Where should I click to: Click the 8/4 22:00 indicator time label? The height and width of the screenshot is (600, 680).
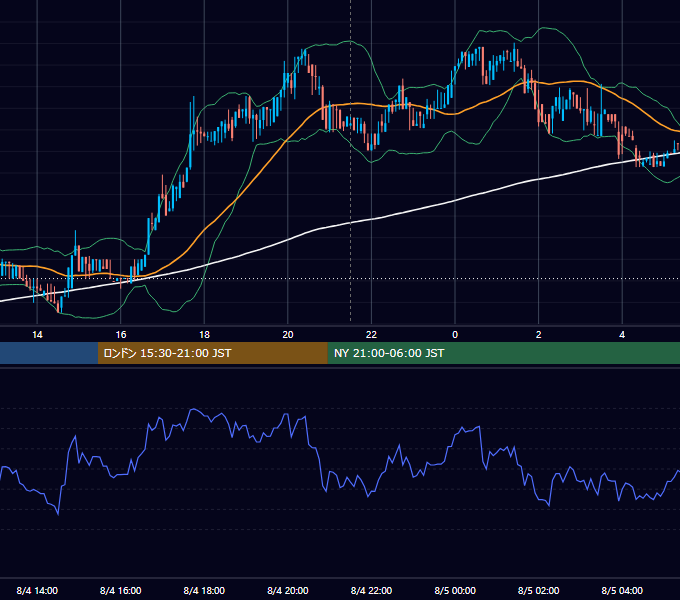371,590
